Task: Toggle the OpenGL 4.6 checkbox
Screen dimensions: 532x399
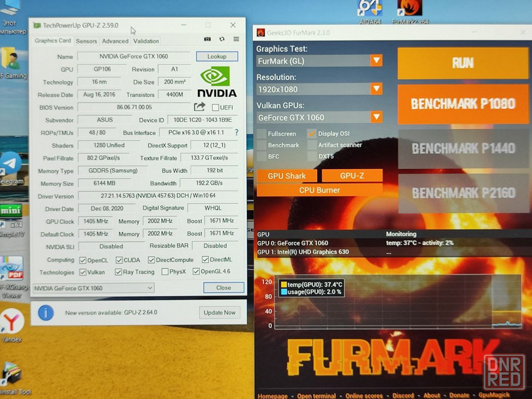Action: point(196,271)
